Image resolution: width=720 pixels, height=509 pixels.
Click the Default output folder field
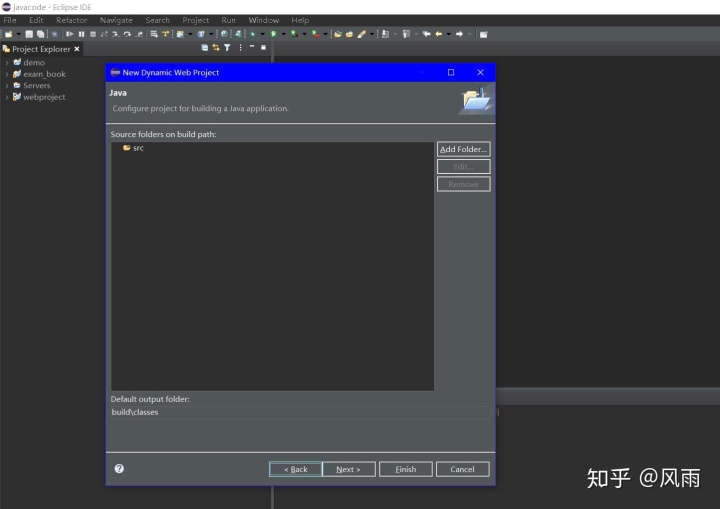[300, 412]
